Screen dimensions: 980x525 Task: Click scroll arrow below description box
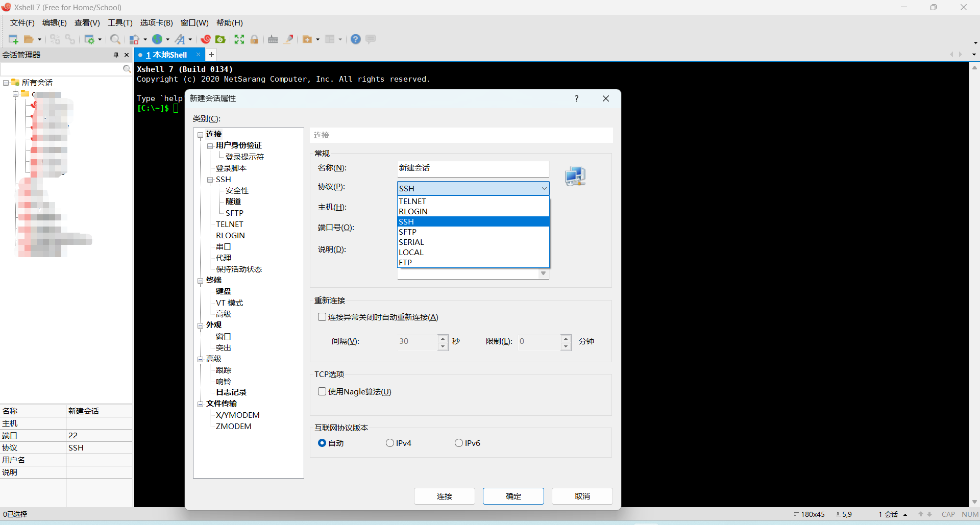click(544, 273)
